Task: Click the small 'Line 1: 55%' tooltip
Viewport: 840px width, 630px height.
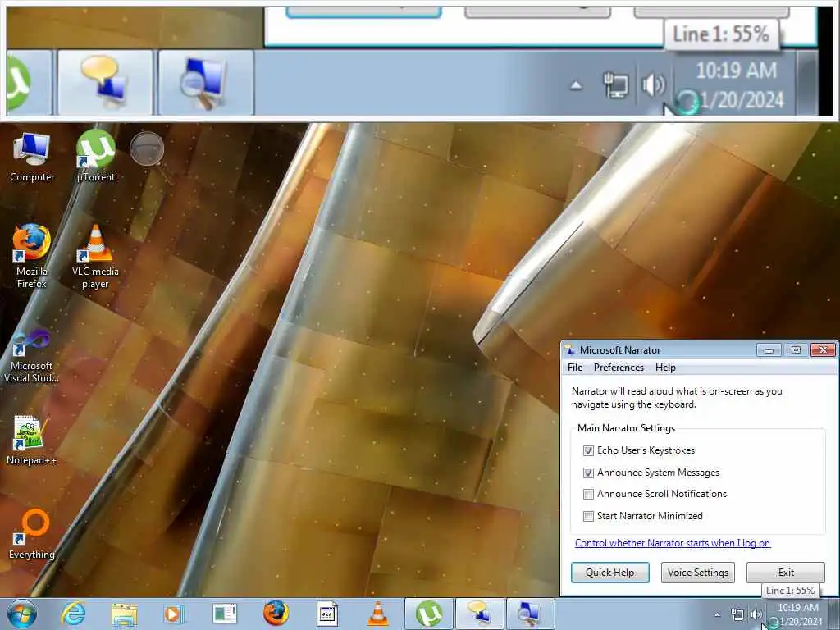Action: tap(790, 591)
